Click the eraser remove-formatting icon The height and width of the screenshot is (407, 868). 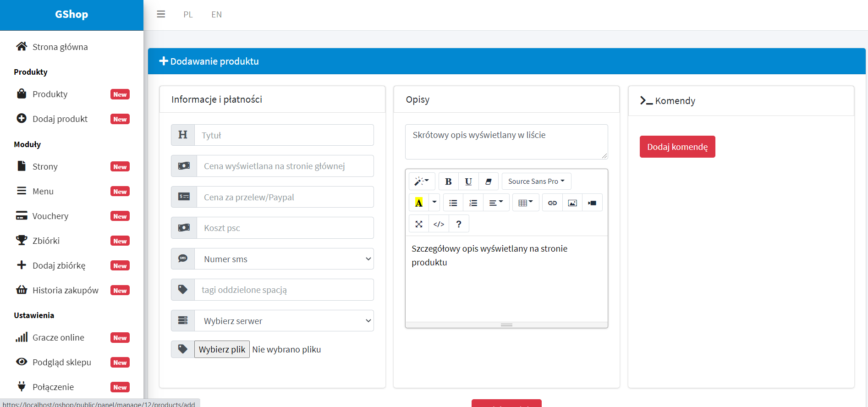pyautogui.click(x=488, y=181)
